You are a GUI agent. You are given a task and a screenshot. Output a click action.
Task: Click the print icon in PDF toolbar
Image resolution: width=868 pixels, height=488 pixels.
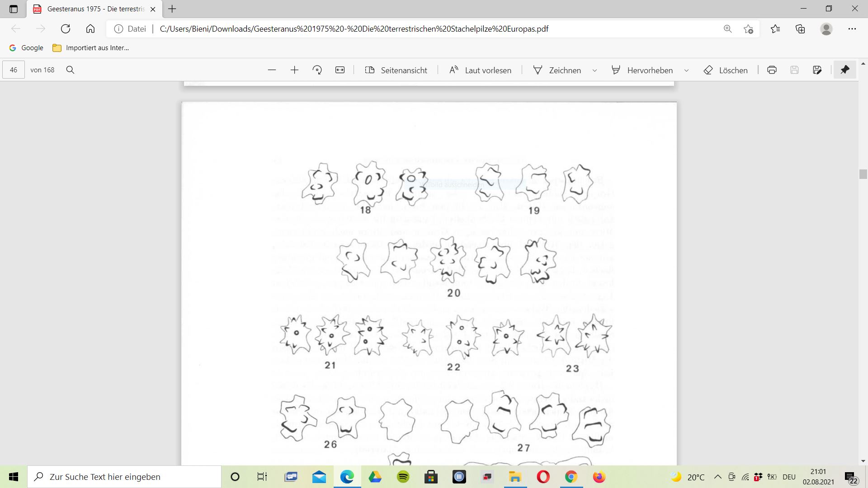tap(772, 70)
